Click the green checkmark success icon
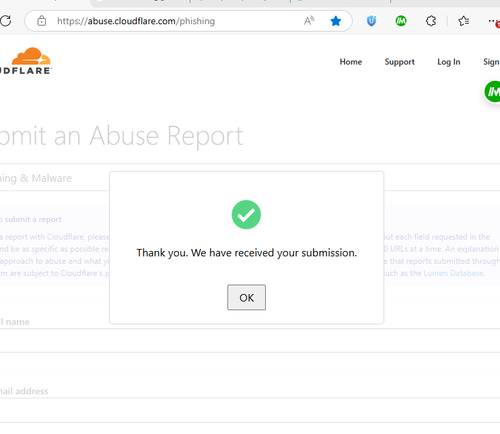 point(246,215)
